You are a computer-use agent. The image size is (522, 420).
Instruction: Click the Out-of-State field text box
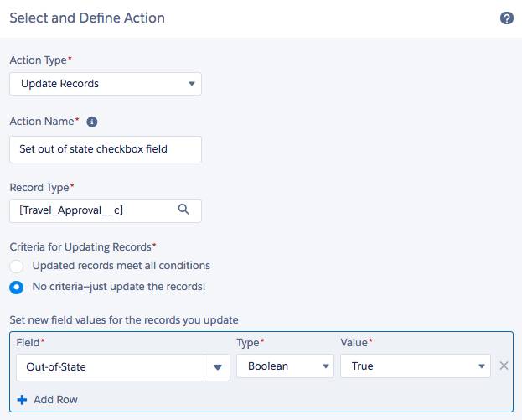pos(111,367)
